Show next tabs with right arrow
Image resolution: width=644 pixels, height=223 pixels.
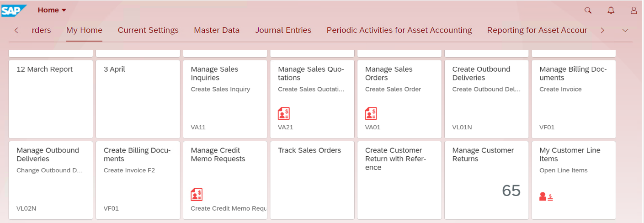[x=602, y=31]
